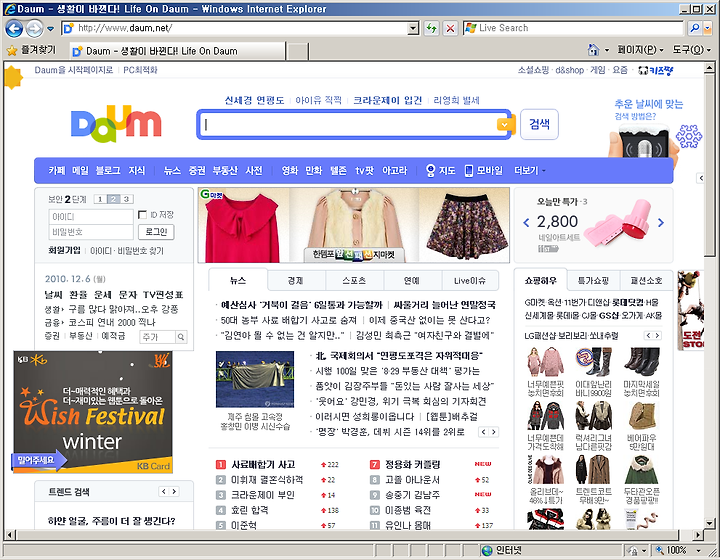Show next 오늘만 특가 item arrow
The height and width of the screenshot is (560, 720).
[661, 223]
